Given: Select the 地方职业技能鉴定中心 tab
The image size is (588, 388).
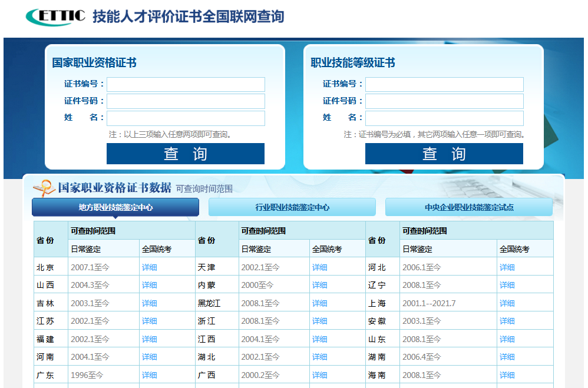Looking at the screenshot, I should [115, 207].
